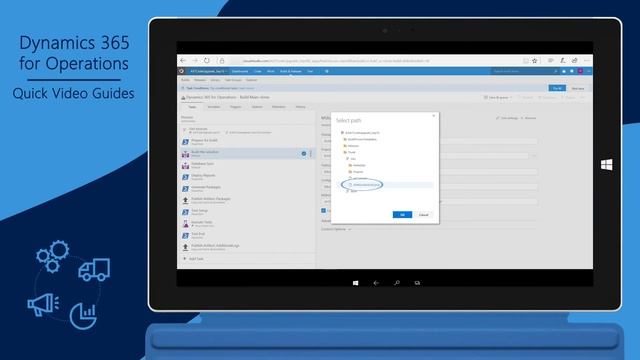This screenshot has height=360, width=640.
Task: Open the web notes pen icon
Action: tap(563, 60)
